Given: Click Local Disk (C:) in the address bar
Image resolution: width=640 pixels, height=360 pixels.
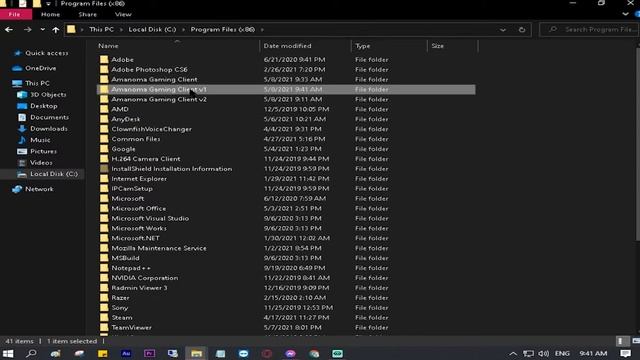Looking at the screenshot, I should [x=152, y=29].
